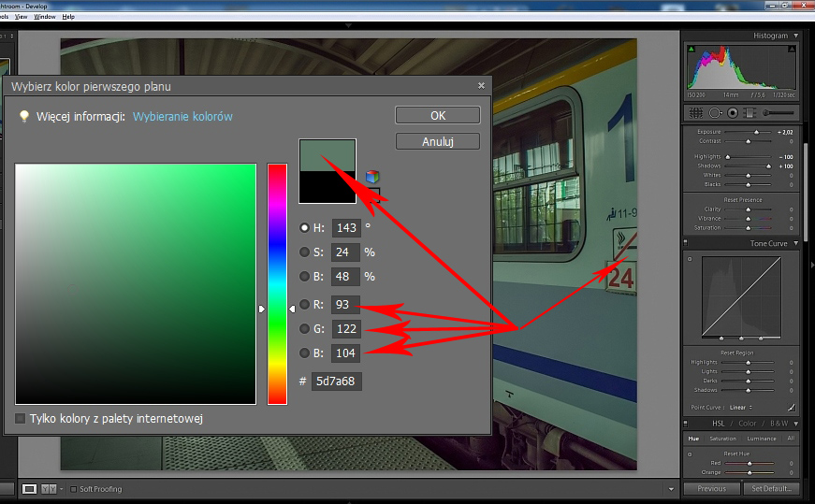Click the point curve edit icon
Image resolution: width=815 pixels, height=504 pixels.
tap(791, 407)
